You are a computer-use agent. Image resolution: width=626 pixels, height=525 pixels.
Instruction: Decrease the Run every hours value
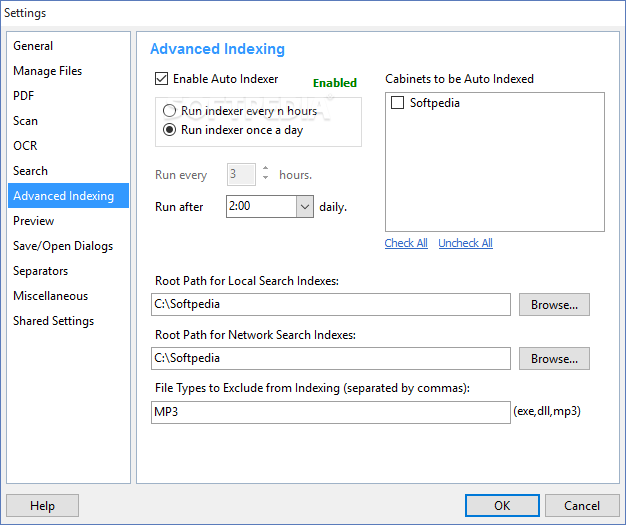click(x=265, y=177)
